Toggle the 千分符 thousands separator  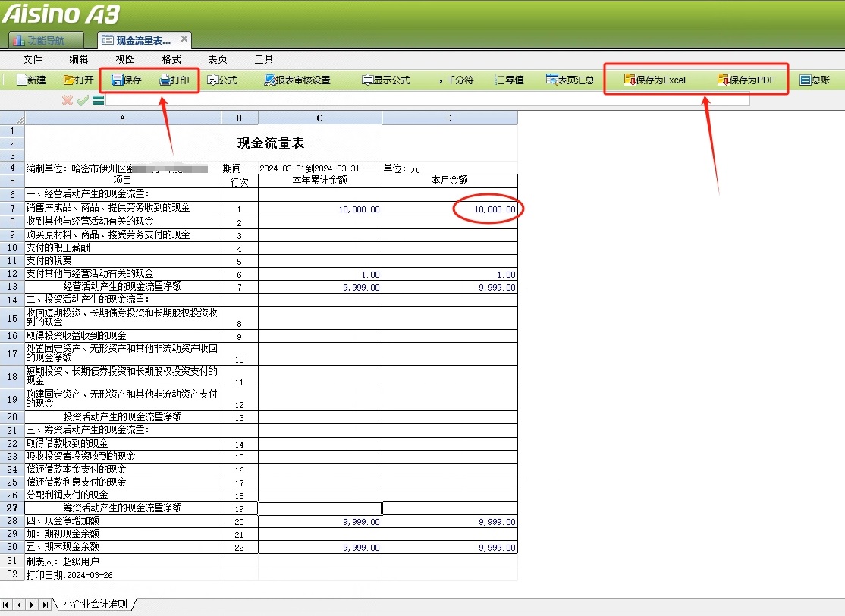(456, 79)
